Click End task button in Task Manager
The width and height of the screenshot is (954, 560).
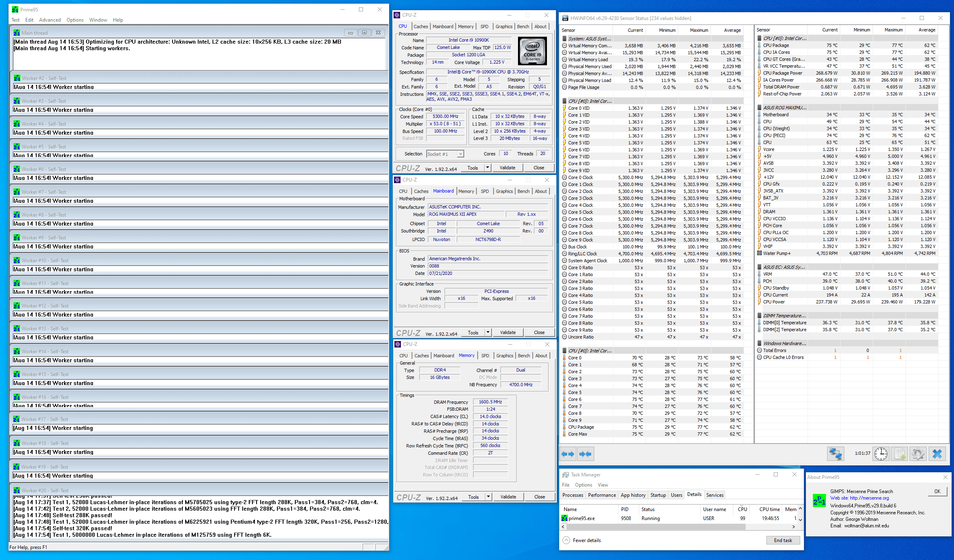pos(783,540)
